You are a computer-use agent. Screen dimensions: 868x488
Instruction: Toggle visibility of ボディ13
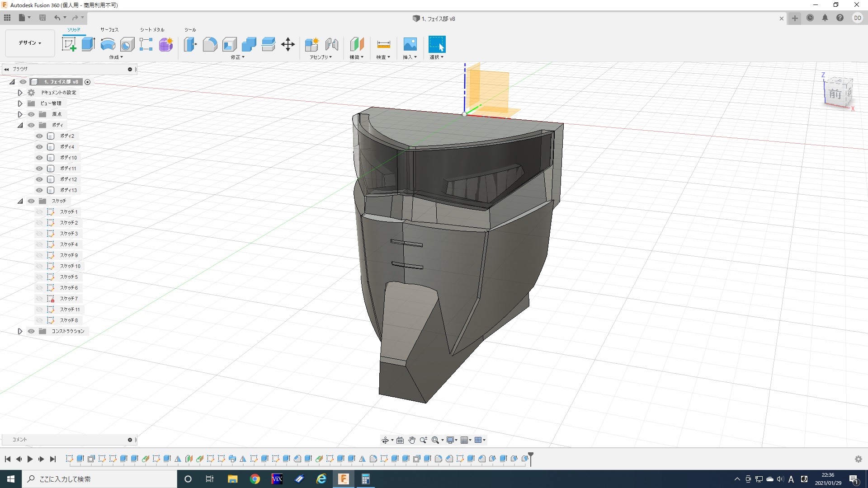point(39,190)
